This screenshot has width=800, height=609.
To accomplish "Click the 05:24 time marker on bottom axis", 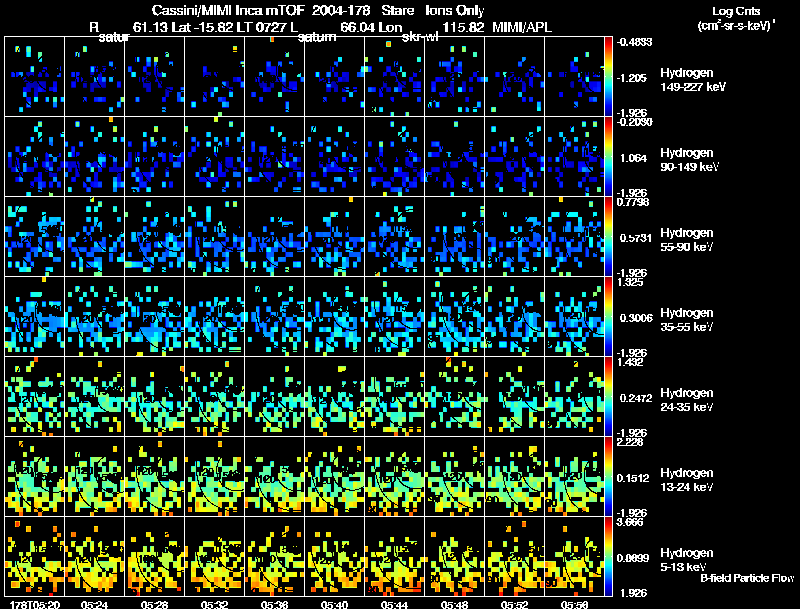I will pyautogui.click(x=94, y=603).
